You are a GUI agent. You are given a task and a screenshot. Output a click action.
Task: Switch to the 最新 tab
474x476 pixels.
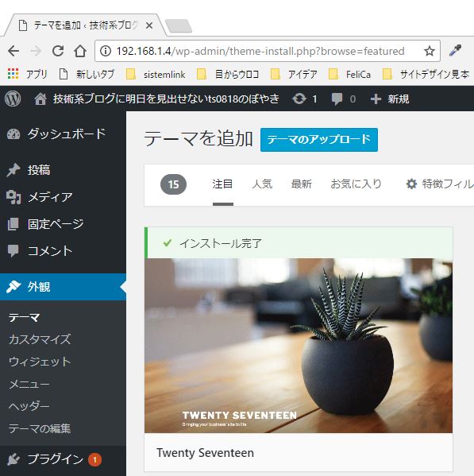pos(302,184)
